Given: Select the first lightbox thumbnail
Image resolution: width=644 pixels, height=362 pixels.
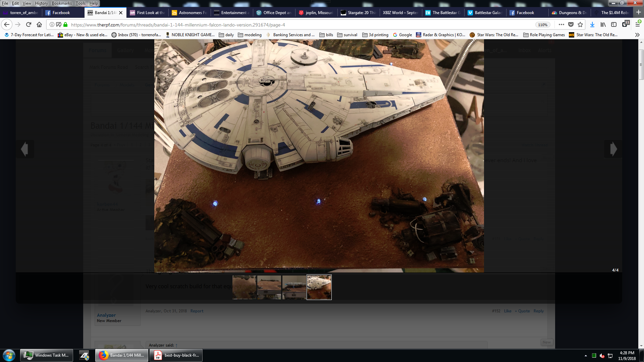Looking at the screenshot, I should point(244,287).
